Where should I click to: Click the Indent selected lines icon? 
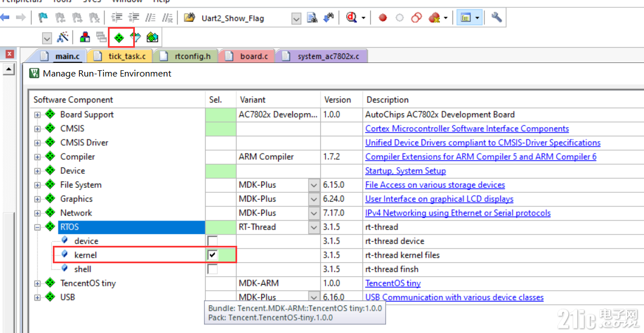pos(117,17)
